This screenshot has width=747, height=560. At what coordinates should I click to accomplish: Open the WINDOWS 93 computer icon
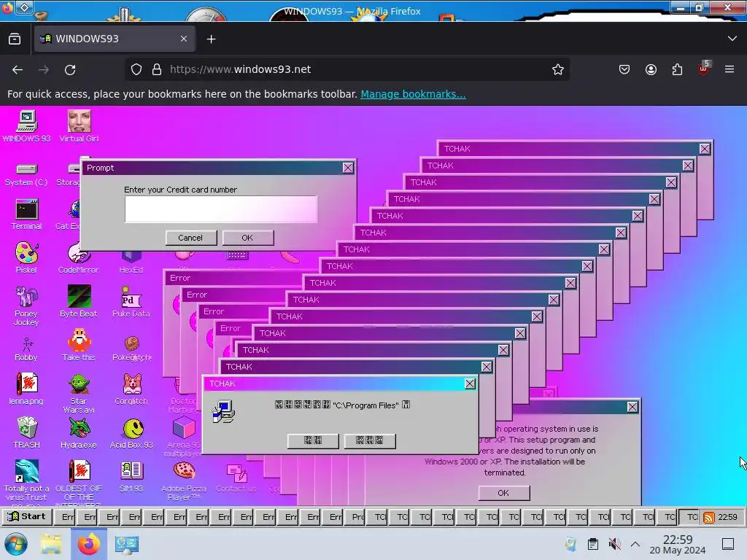pos(27,125)
